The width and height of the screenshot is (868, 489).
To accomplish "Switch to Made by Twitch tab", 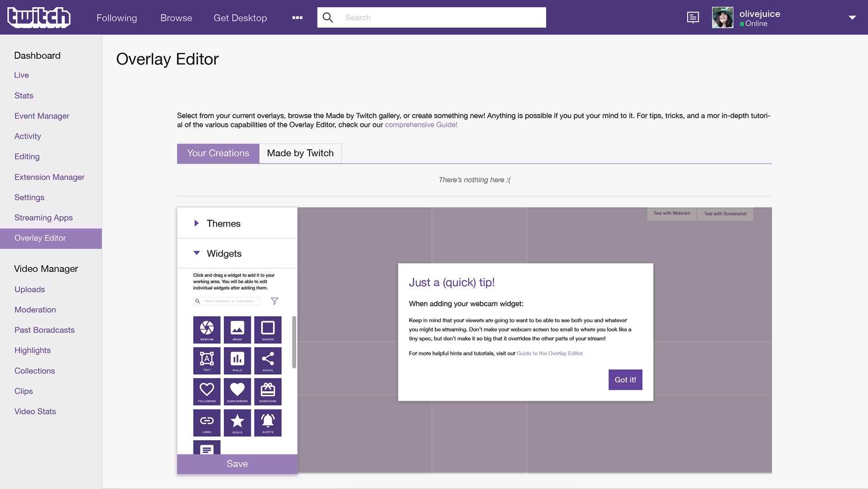I will [300, 153].
